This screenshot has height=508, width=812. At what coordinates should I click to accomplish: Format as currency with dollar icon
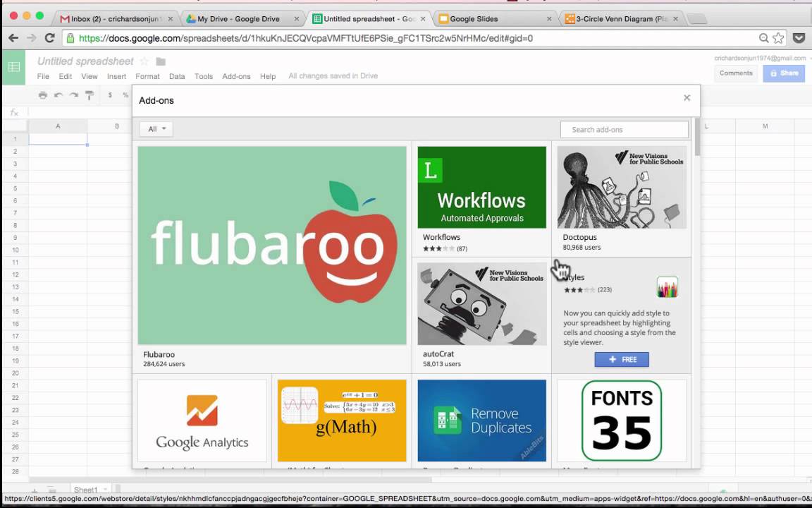click(x=110, y=95)
